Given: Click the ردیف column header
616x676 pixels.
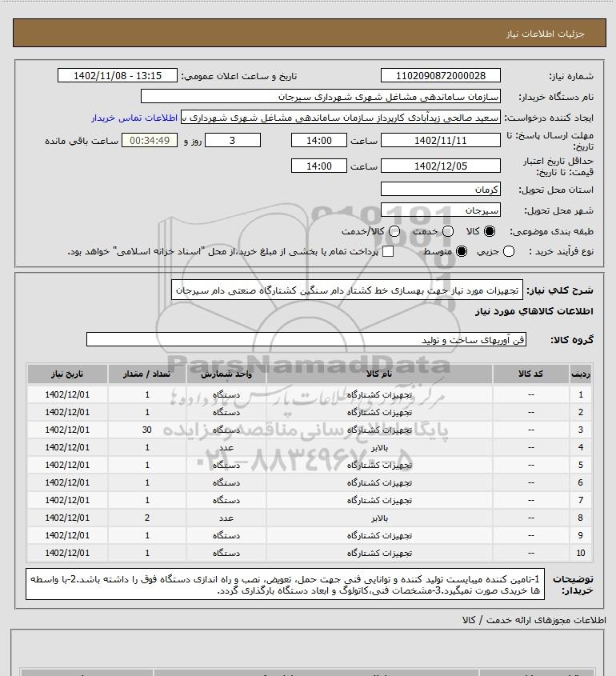Looking at the screenshot, I should [x=580, y=374].
